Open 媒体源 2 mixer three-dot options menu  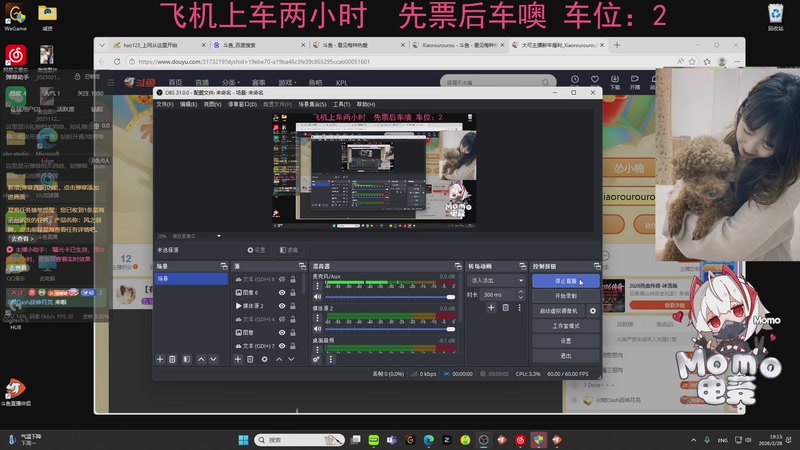point(317,318)
